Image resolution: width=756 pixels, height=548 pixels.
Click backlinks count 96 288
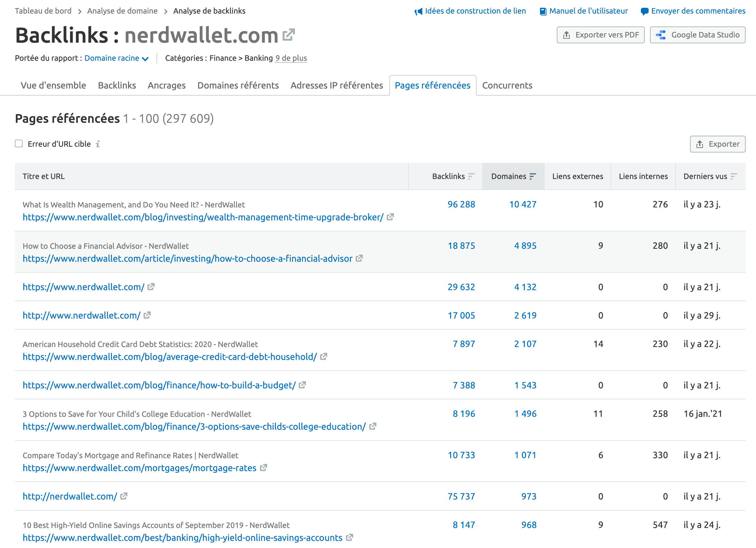(x=461, y=204)
